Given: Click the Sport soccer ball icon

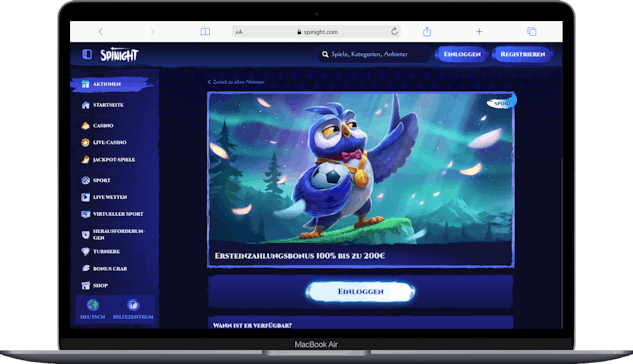Looking at the screenshot, I should point(85,180).
